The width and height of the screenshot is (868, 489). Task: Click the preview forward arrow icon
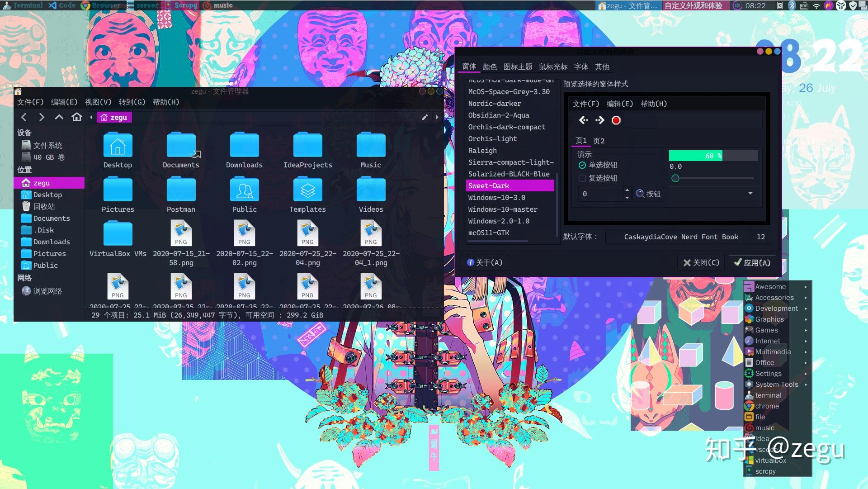point(599,120)
